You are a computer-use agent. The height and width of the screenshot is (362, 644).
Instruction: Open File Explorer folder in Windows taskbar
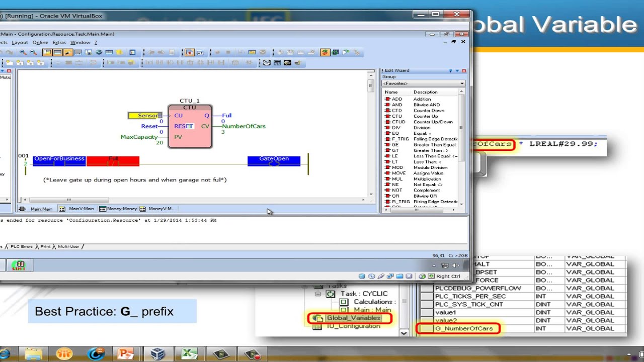33,353
